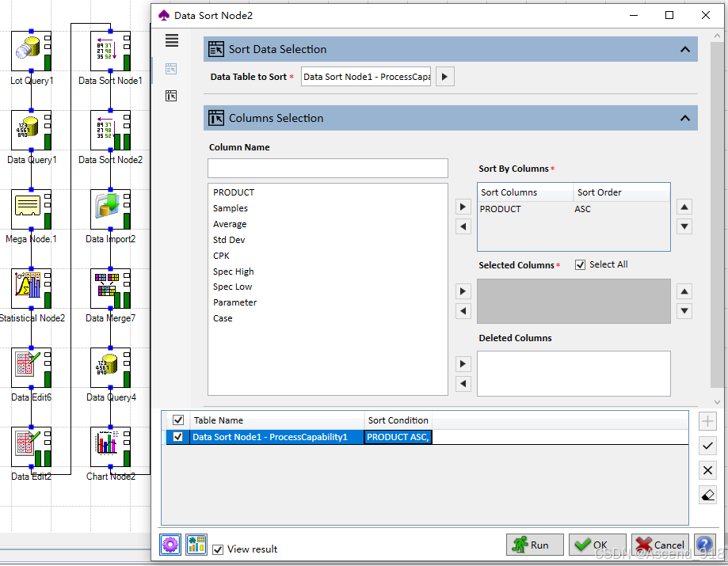Open the Data Import2 node
The image size is (728, 566).
pos(110,207)
